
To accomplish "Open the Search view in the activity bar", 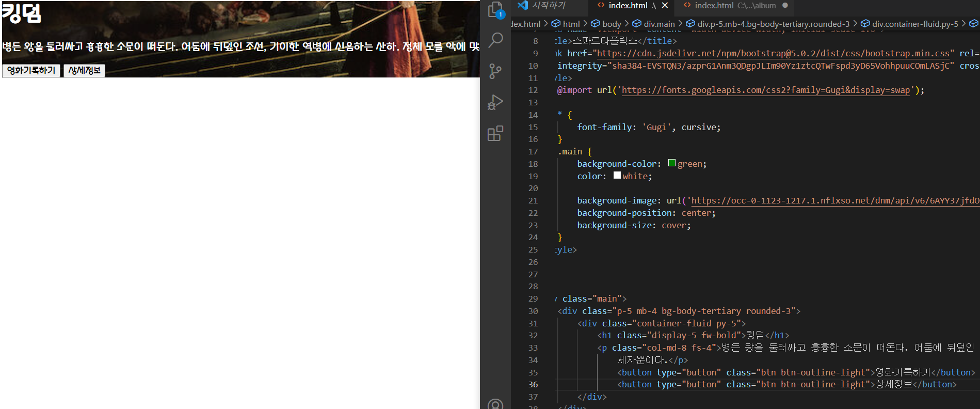I will tap(495, 40).
